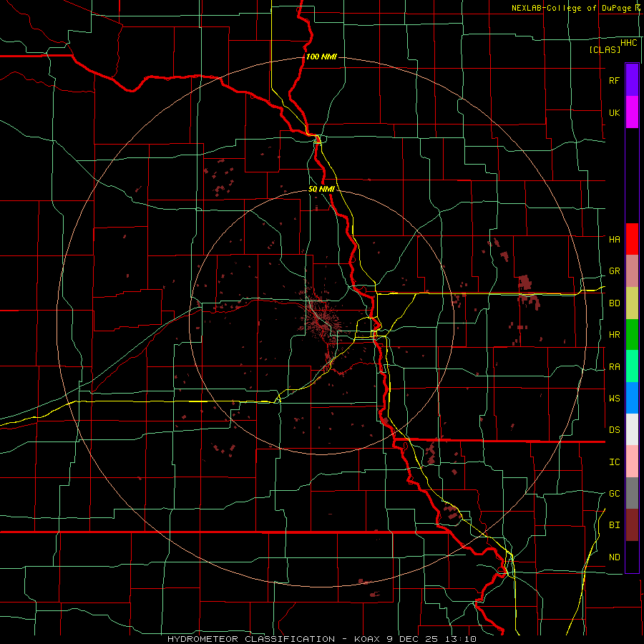Screen dimensions: 644x644
Task: Click the UK legend label
Action: tap(614, 112)
